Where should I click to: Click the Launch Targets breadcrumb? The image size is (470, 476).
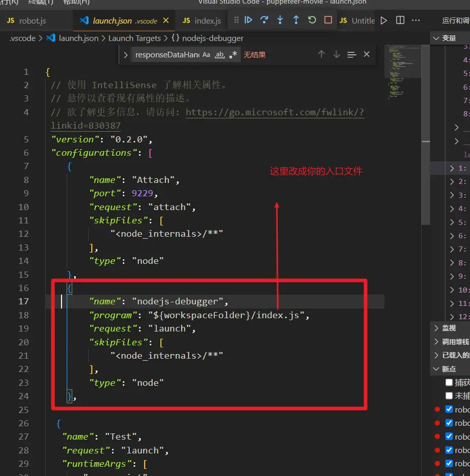pyautogui.click(x=134, y=38)
